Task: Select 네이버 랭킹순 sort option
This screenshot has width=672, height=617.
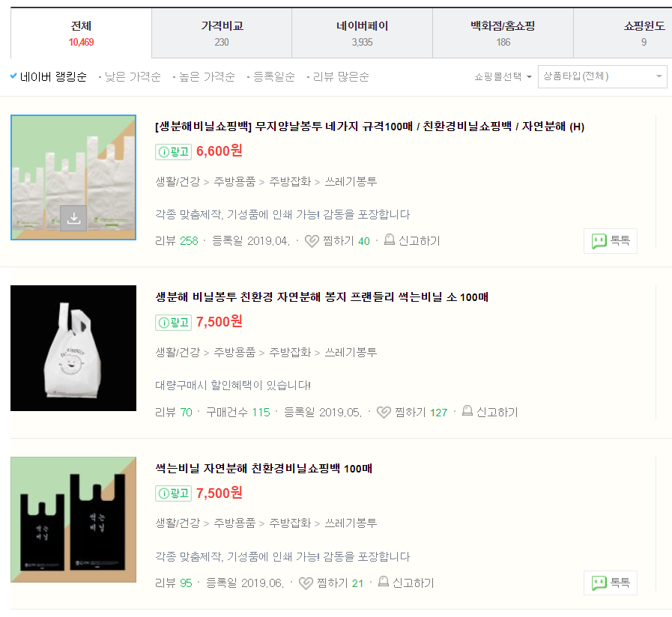Action: click(x=48, y=77)
